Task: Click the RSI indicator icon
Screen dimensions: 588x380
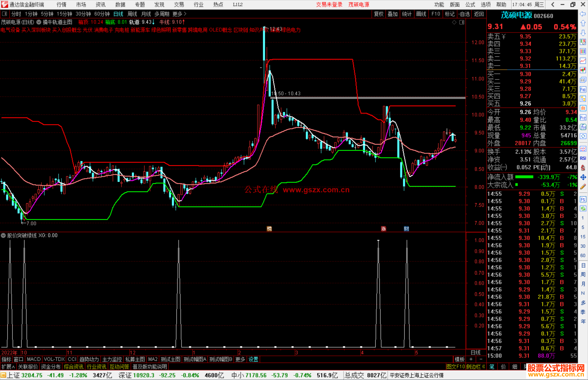Action: click(x=583, y=158)
